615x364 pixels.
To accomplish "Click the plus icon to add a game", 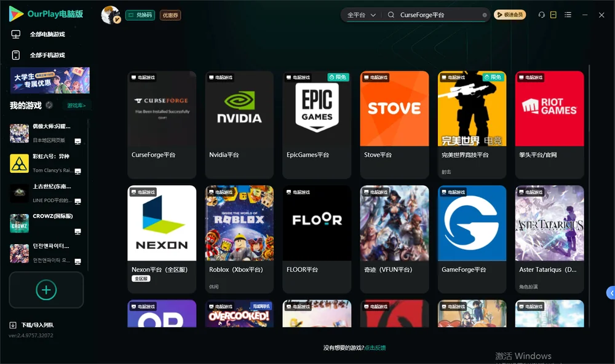I will tap(46, 290).
